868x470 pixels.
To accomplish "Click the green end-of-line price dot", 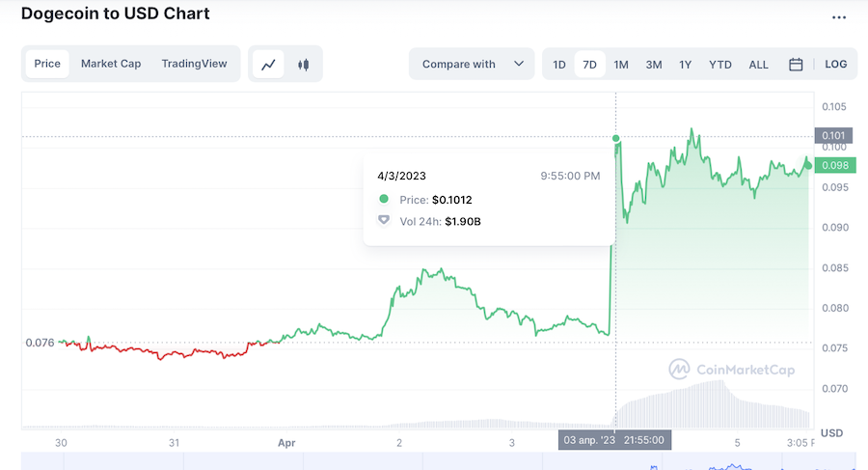I will click(808, 165).
